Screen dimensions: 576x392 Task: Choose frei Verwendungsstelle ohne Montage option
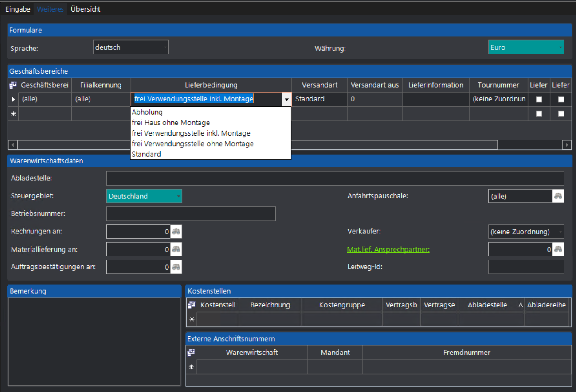(211, 144)
